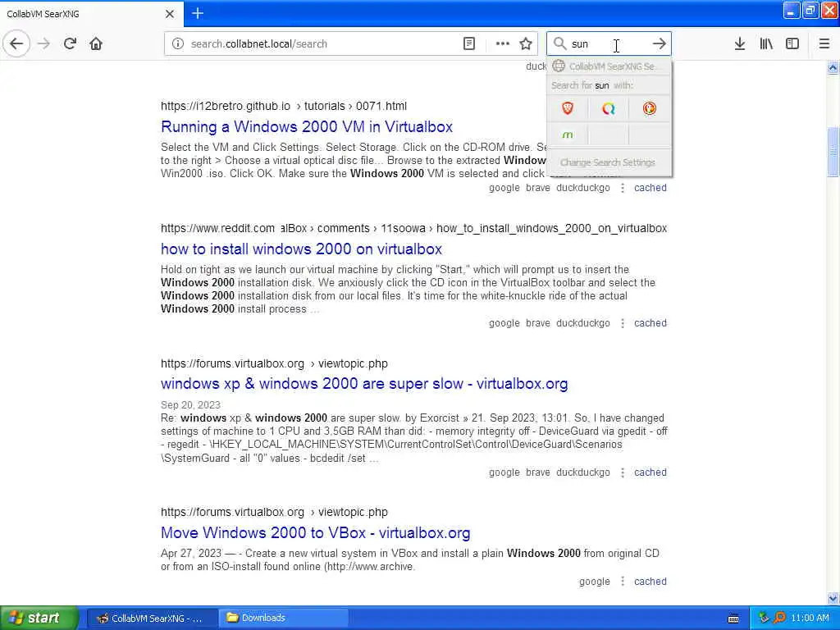Click the 11:00 AM system clock
The width and height of the screenshot is (840, 630).
[x=810, y=619]
